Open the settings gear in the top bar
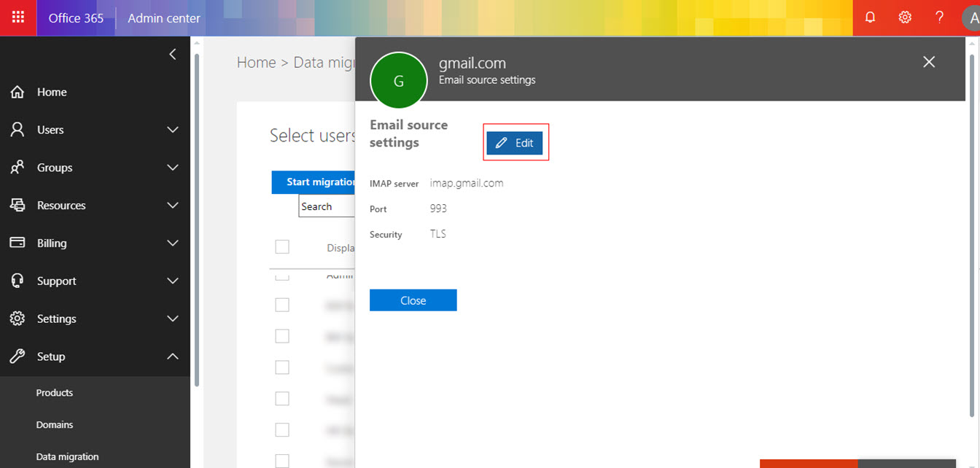This screenshot has height=468, width=980. click(x=905, y=17)
